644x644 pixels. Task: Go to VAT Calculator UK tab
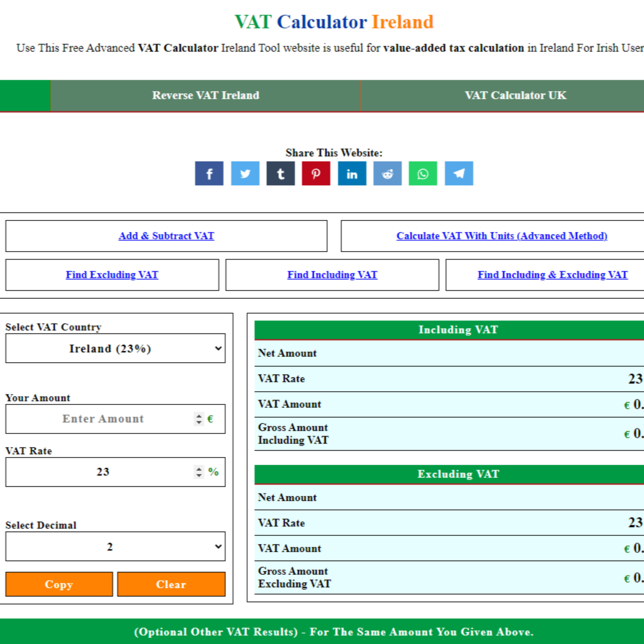[515, 95]
